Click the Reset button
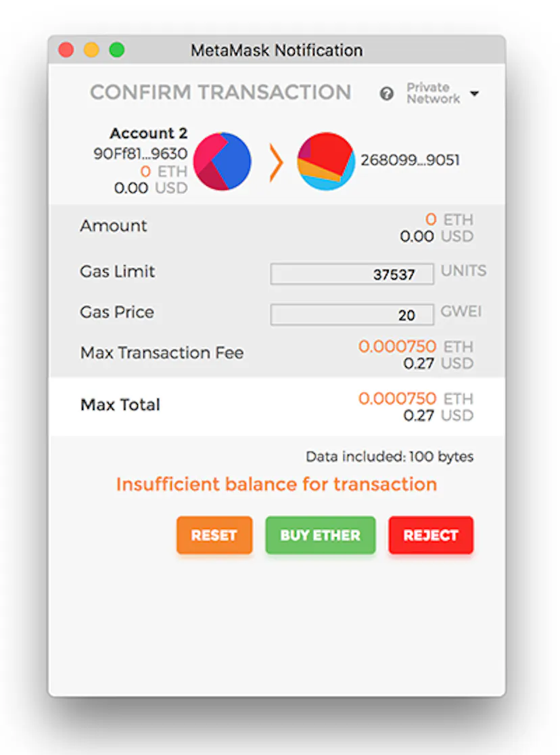 (x=214, y=535)
